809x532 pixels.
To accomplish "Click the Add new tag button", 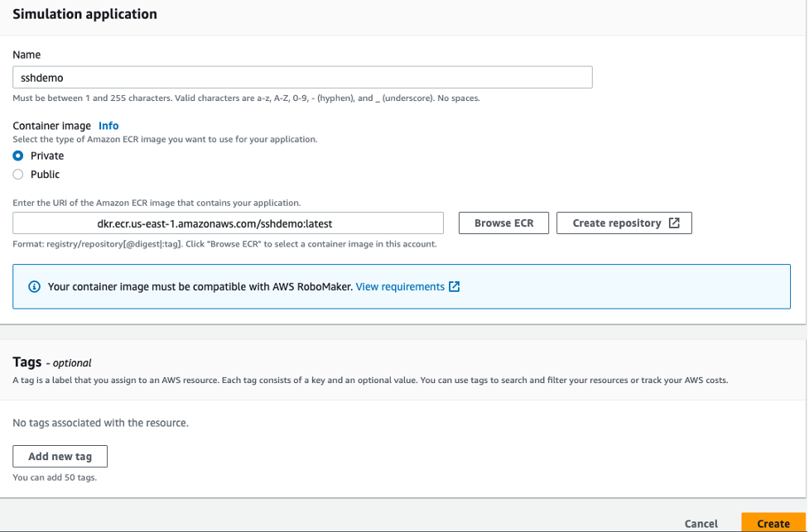I will pos(60,456).
